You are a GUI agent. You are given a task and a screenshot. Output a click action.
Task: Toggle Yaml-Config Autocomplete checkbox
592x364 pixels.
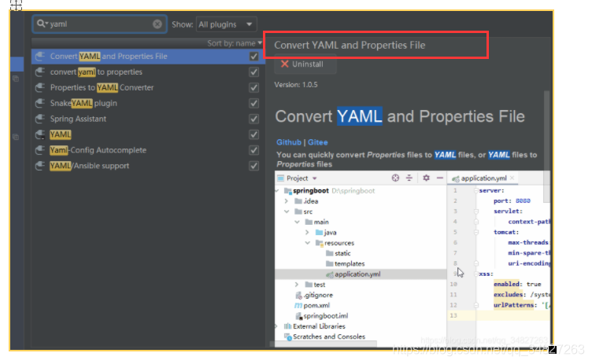click(x=254, y=150)
